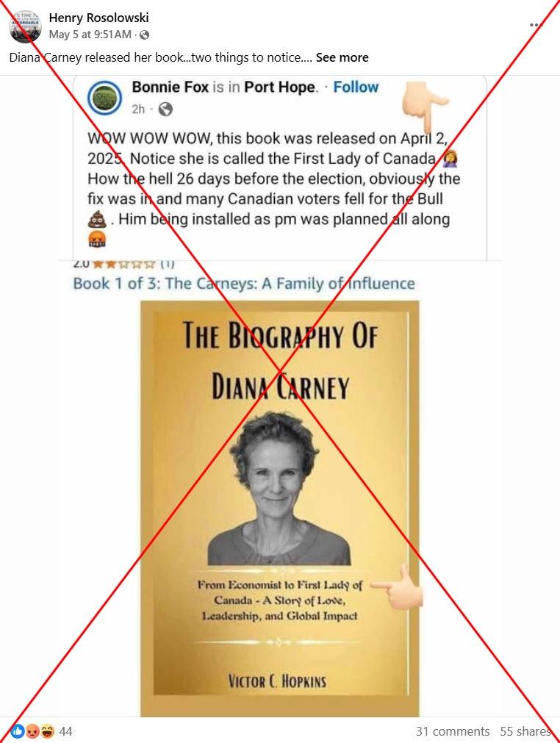Click the blue like reaction icon
This screenshot has width=560, height=743.
pyautogui.click(x=18, y=731)
